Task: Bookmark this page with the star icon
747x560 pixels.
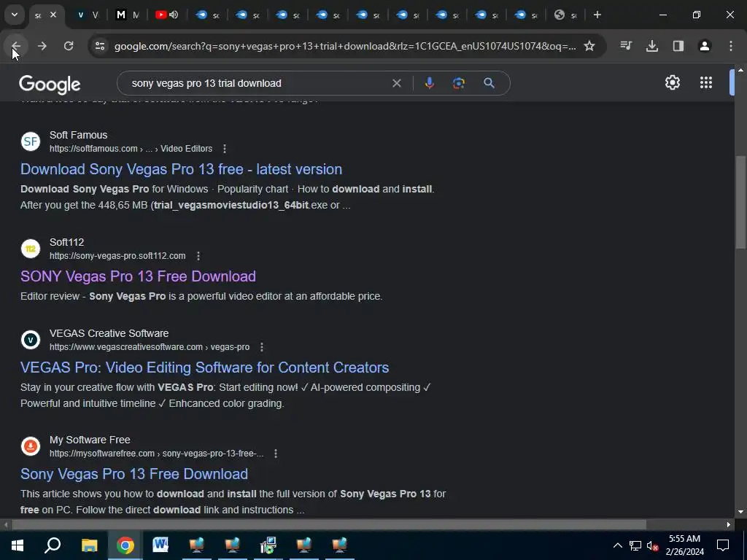Action: coord(589,46)
